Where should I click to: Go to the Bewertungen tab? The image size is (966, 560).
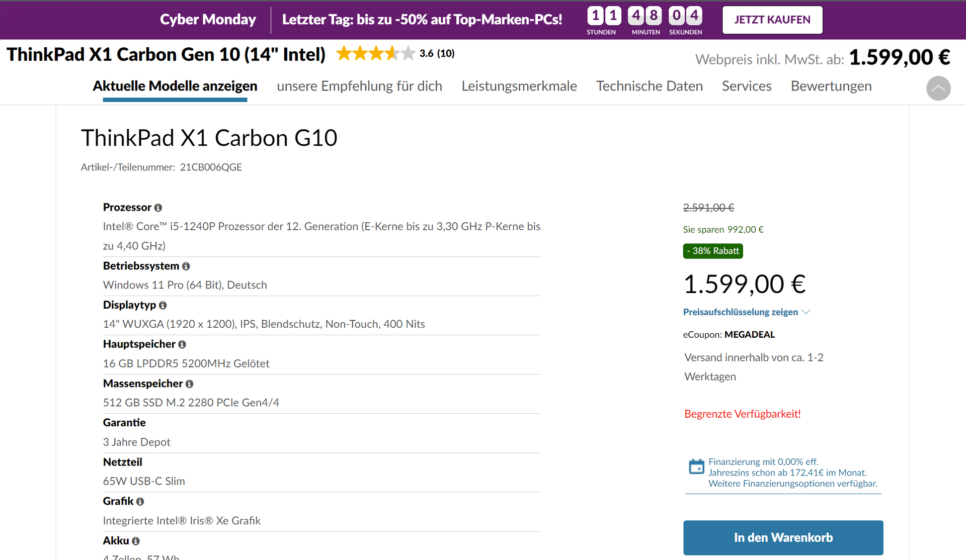[x=831, y=86]
